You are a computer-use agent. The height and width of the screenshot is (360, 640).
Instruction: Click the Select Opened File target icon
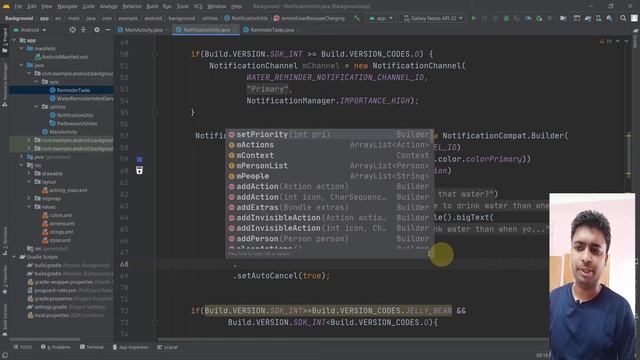tap(72, 30)
